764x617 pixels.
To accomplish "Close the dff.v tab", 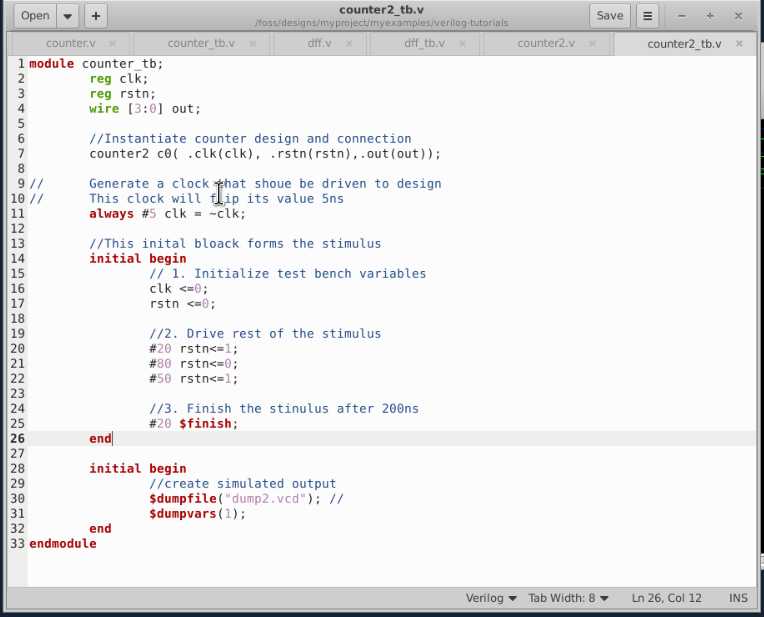I will [351, 44].
